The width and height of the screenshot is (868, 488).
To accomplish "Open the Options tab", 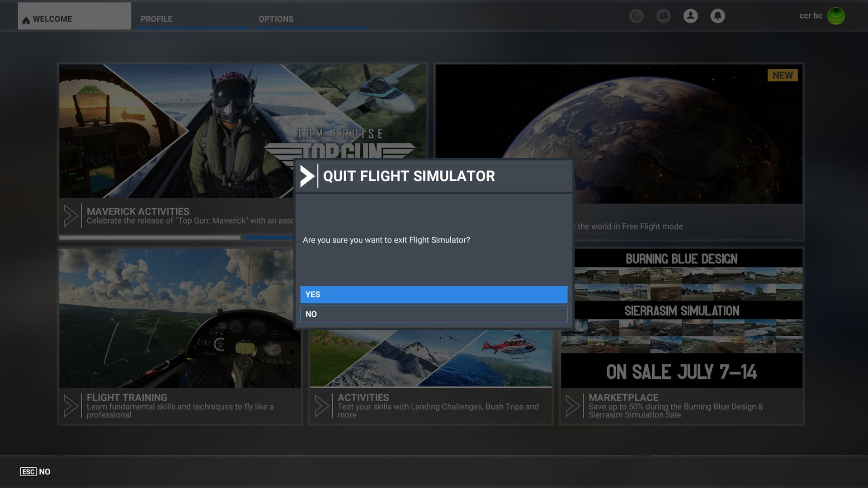I will coord(276,19).
